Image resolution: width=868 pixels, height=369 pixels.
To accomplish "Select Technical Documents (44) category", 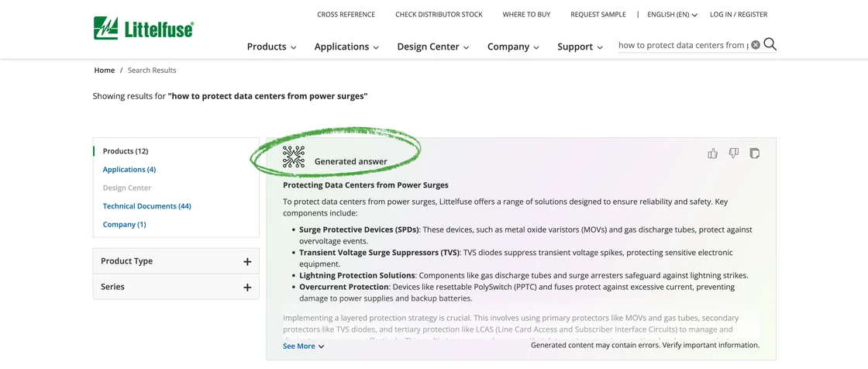I will (x=147, y=206).
